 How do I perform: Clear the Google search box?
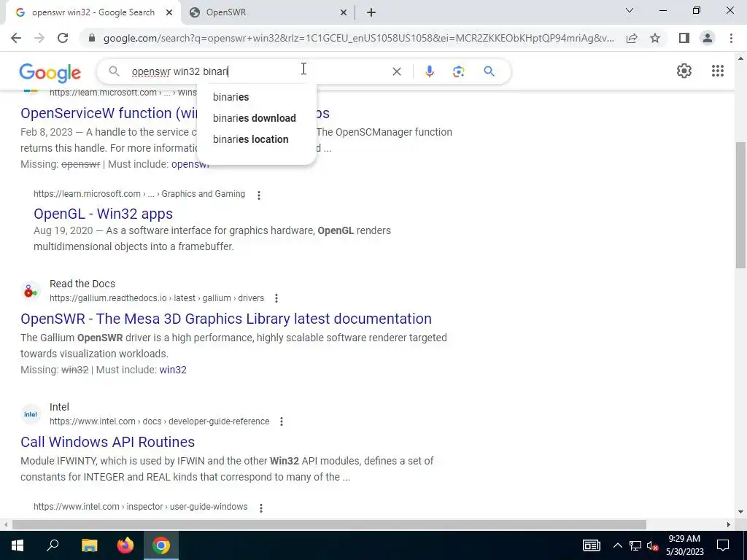pos(396,71)
